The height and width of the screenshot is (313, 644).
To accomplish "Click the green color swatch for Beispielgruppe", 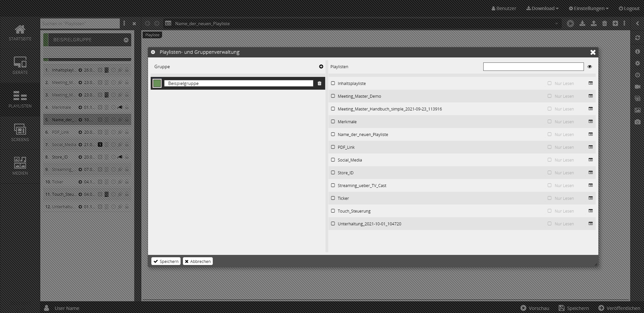I will pos(157,83).
